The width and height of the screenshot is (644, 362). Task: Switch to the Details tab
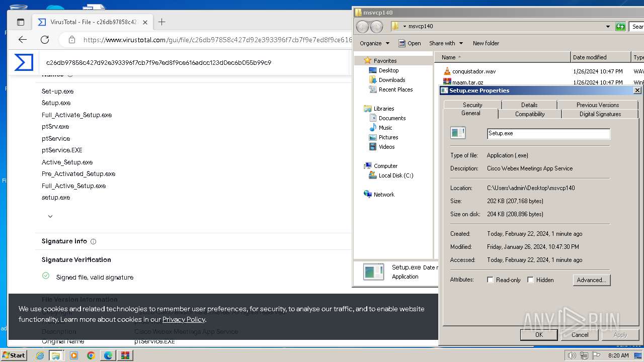click(529, 105)
